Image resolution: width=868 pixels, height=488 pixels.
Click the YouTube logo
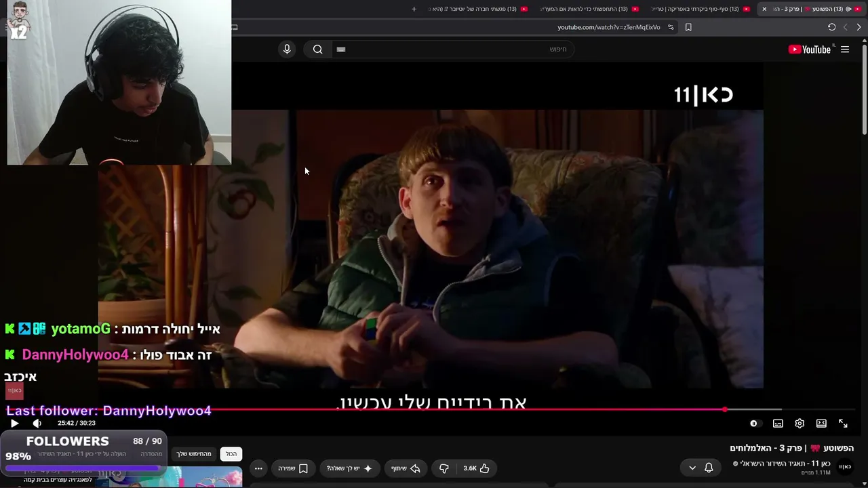pos(809,49)
